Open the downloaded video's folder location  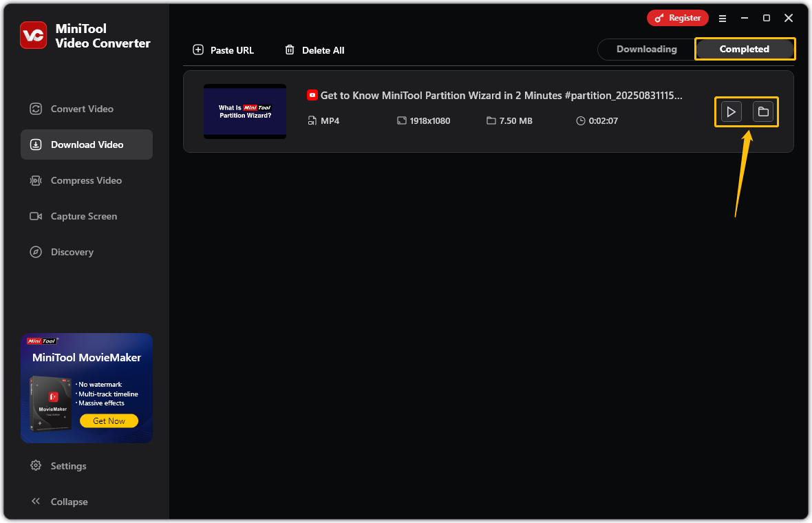(x=763, y=111)
